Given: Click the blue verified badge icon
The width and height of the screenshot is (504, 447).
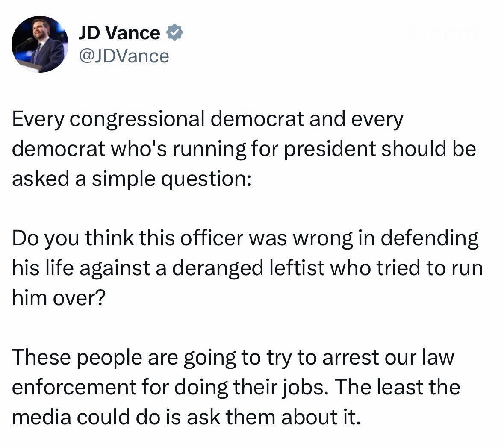Looking at the screenshot, I should 174,33.
